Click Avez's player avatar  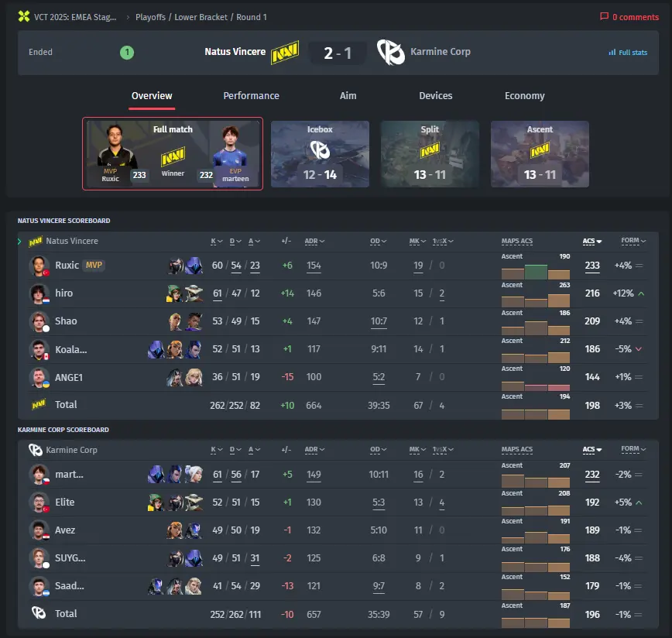click(x=39, y=530)
